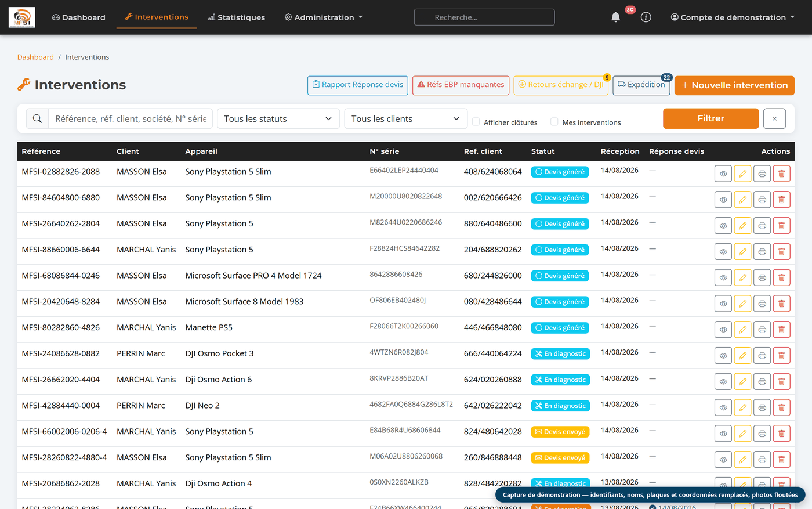This screenshot has width=812, height=509.
Task: Enable the Afficher clôturés checkbox
Action: (476, 122)
